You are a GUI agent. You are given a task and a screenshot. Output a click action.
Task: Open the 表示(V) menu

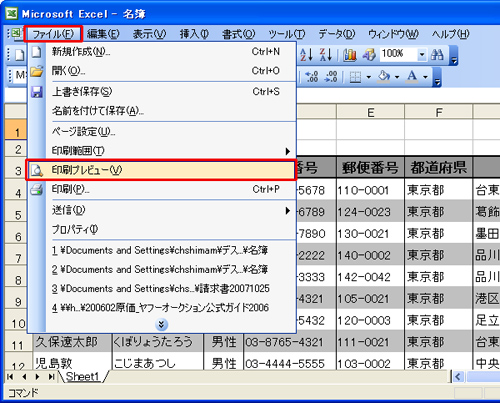coord(149,34)
